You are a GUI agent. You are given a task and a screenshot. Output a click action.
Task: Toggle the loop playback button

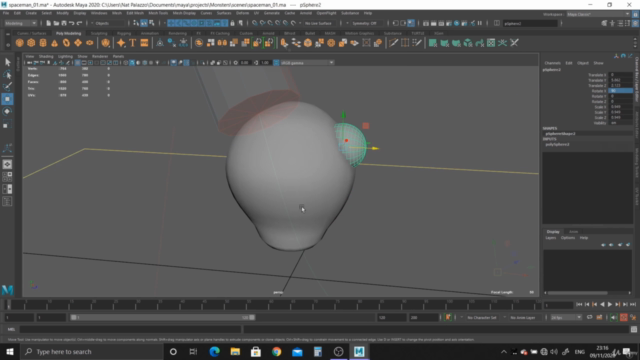pyautogui.click(x=589, y=317)
